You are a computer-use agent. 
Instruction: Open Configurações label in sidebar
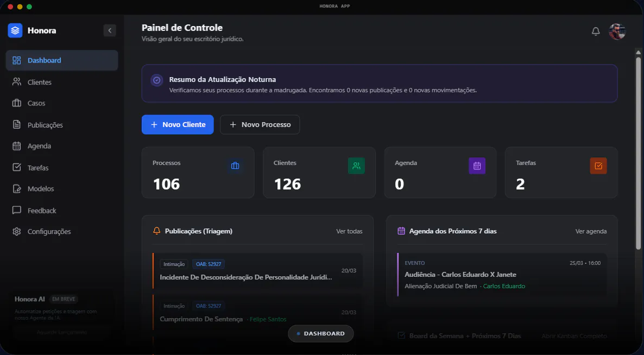(49, 231)
